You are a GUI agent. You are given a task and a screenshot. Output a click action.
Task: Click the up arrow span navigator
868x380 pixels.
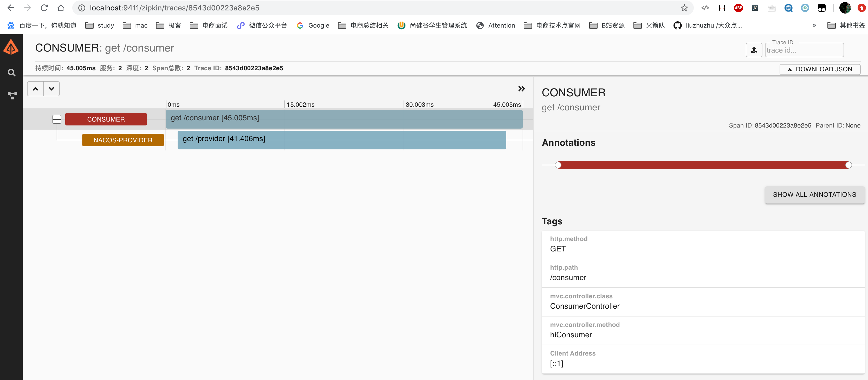[35, 89]
